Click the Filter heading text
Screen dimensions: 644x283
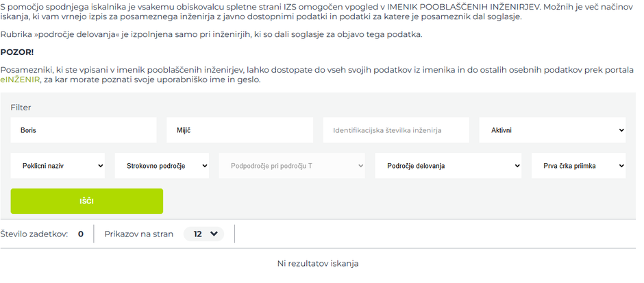(21, 108)
